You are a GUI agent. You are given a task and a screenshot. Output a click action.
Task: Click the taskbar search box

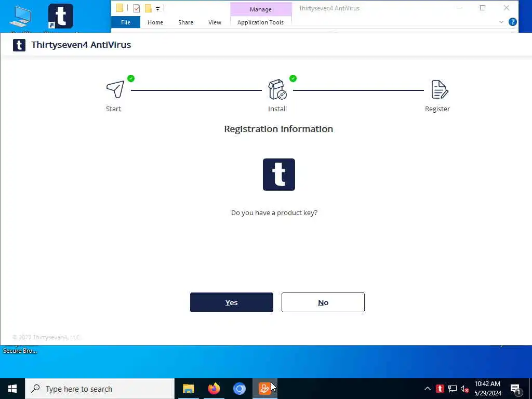click(100, 389)
